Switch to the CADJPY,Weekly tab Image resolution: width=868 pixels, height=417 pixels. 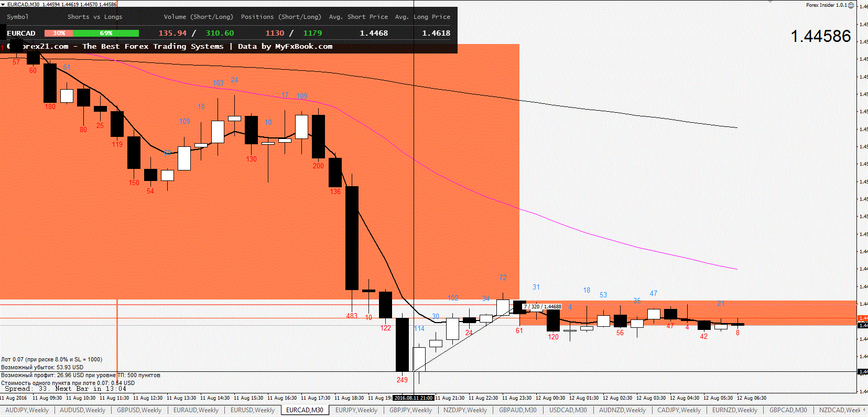point(679,410)
